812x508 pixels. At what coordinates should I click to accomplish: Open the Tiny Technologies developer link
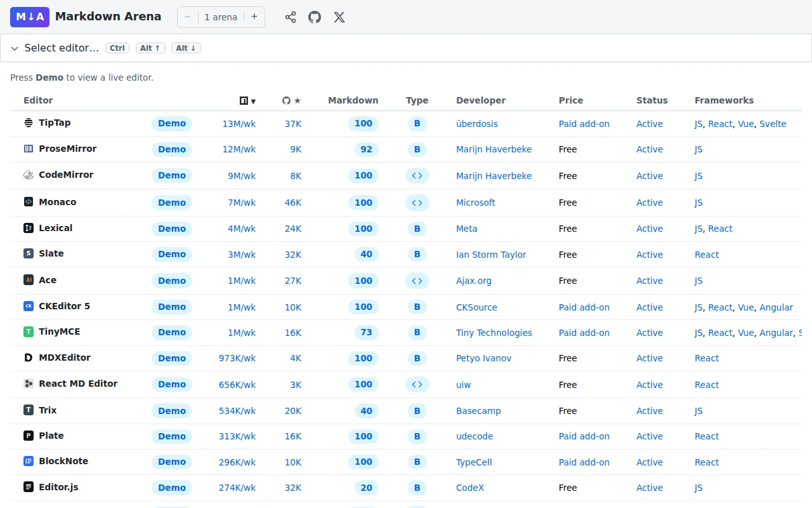point(494,333)
